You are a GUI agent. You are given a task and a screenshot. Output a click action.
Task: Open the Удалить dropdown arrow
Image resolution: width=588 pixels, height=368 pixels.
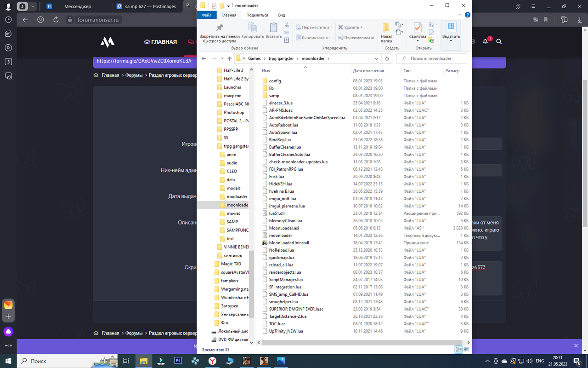[362, 27]
